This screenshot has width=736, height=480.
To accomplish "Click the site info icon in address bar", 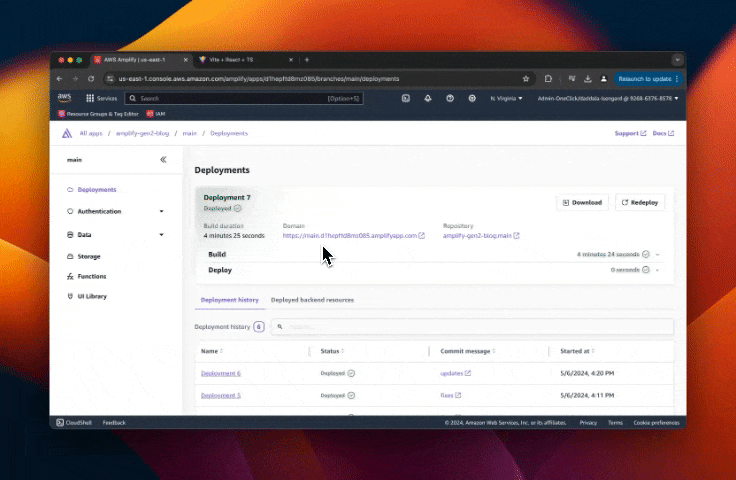I will [110, 79].
